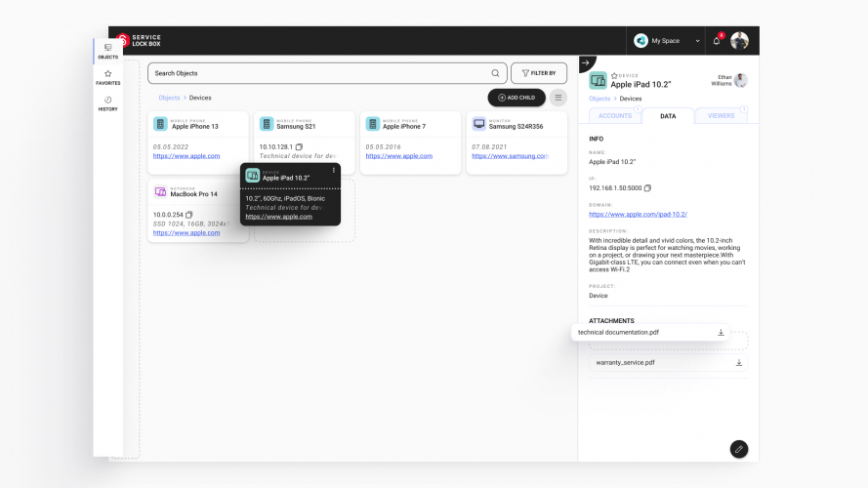868x488 pixels.
Task: Click the edit pencil button
Action: pos(738,449)
